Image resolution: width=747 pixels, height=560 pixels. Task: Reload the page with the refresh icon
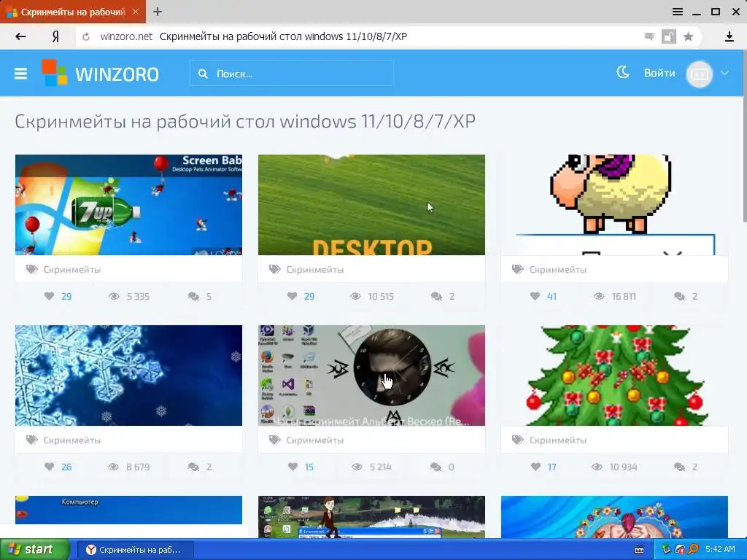point(86,36)
